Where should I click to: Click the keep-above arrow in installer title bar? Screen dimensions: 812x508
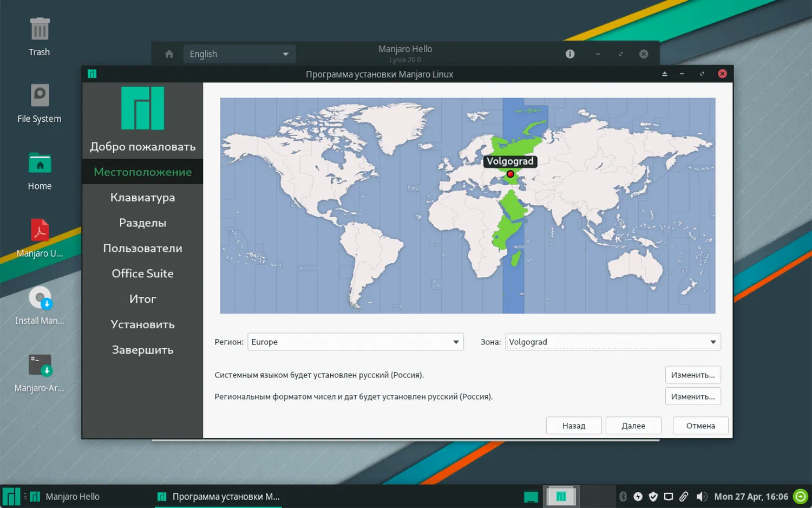coord(664,74)
